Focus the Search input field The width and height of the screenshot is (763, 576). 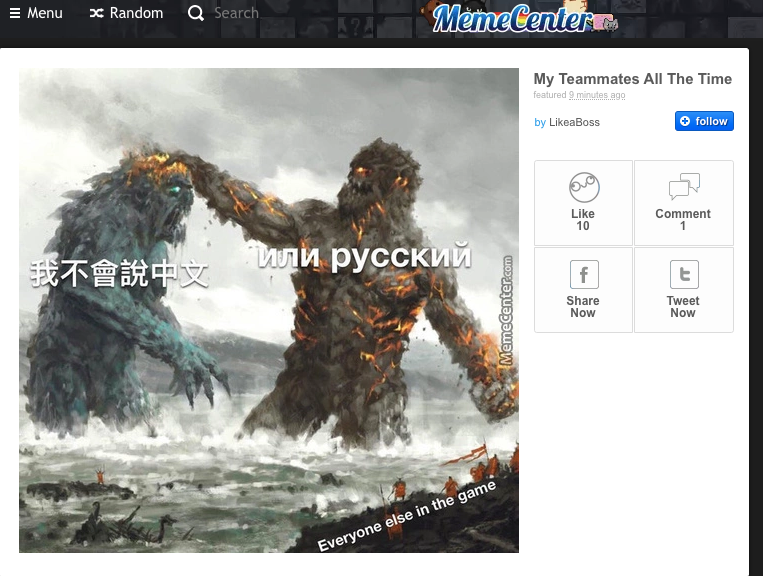pos(236,13)
